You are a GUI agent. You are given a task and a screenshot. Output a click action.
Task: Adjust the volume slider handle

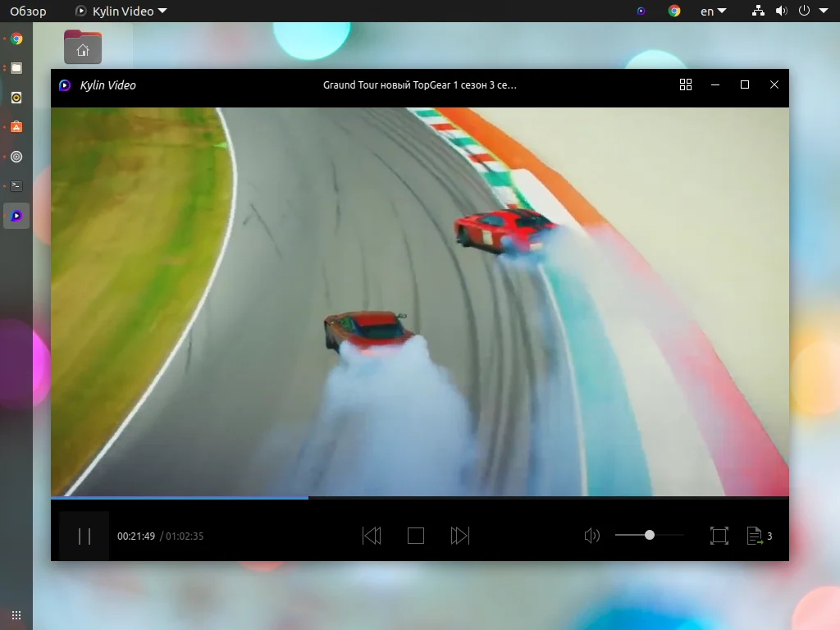650,535
